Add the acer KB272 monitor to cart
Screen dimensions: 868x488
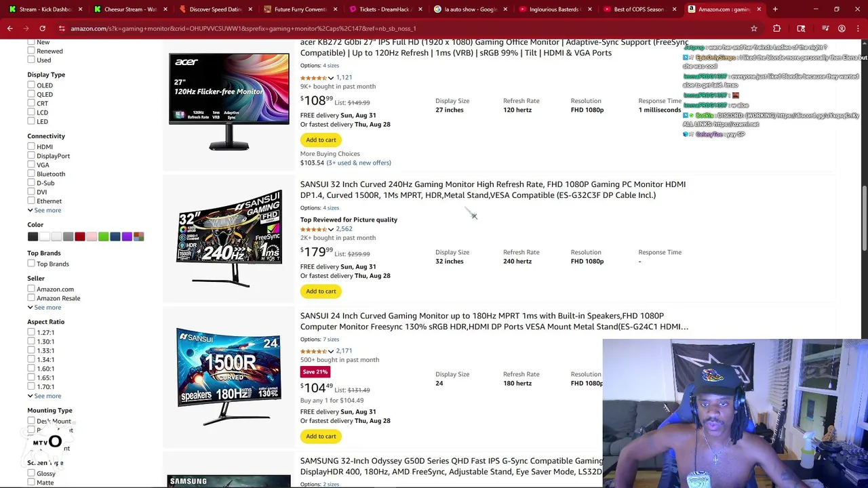coord(321,140)
